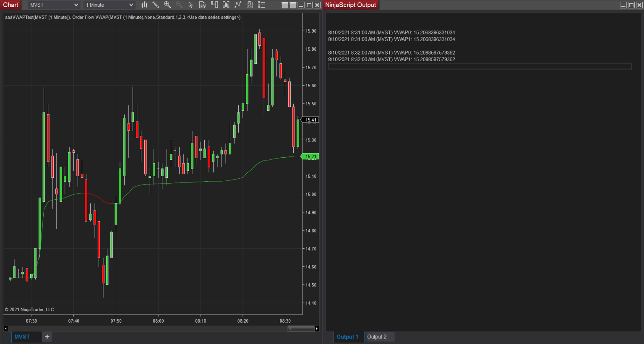Click the 15.90 price axis label
The image size is (644, 344).
311,31
